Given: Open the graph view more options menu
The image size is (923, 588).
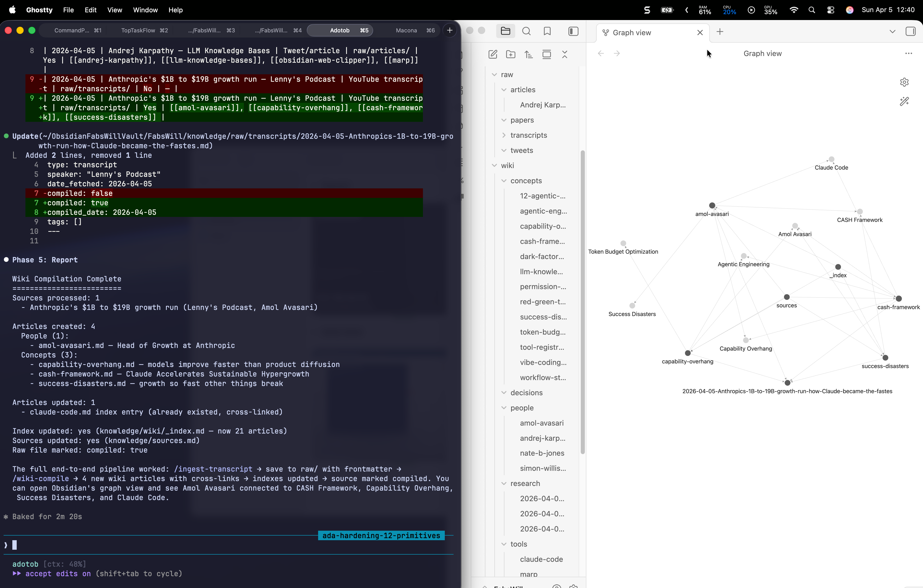Looking at the screenshot, I should click(909, 53).
